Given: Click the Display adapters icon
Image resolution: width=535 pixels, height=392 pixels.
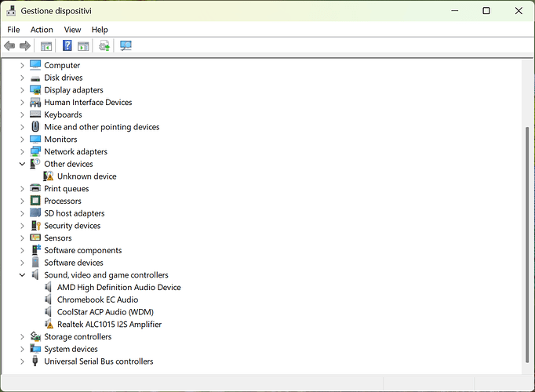Looking at the screenshot, I should pyautogui.click(x=35, y=90).
